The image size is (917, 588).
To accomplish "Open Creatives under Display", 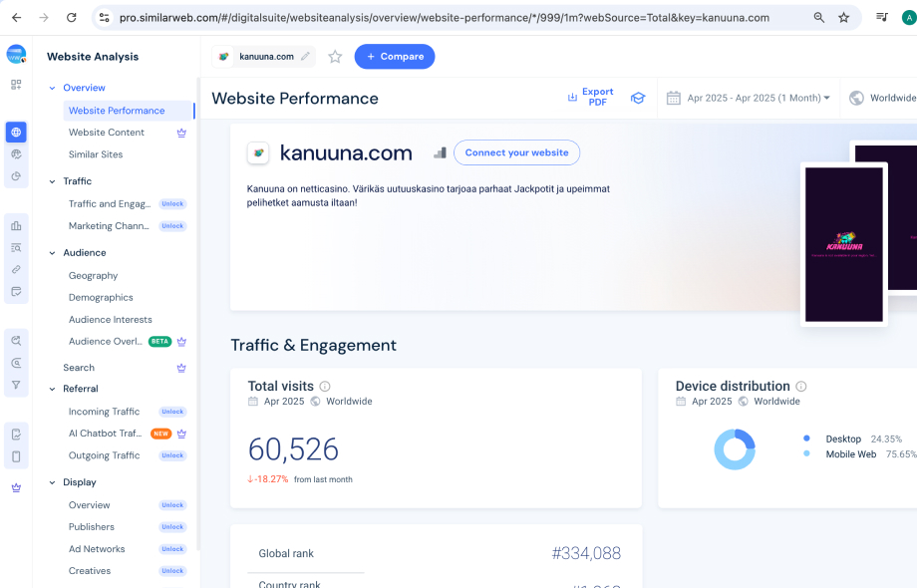I will pos(90,571).
